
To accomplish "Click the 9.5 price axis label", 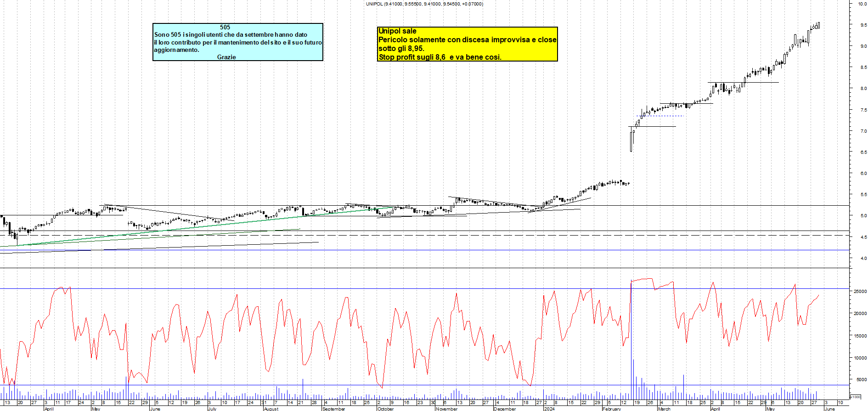I will (863, 25).
